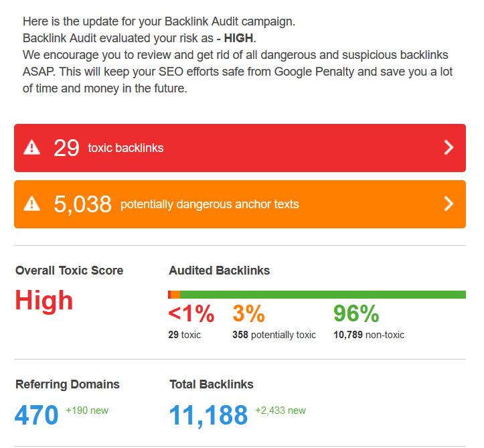
Task: Click the "+2,433 new" backlinks indicator
Action: (x=280, y=410)
